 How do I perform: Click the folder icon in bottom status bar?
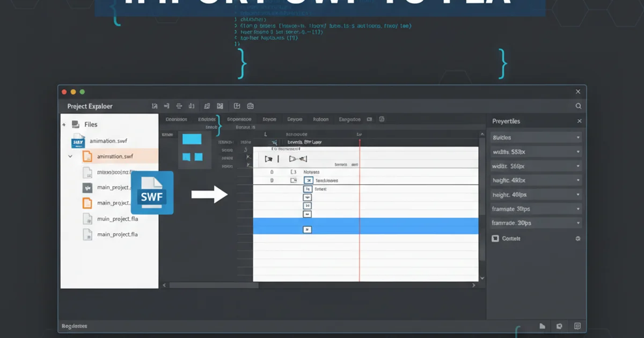542,326
